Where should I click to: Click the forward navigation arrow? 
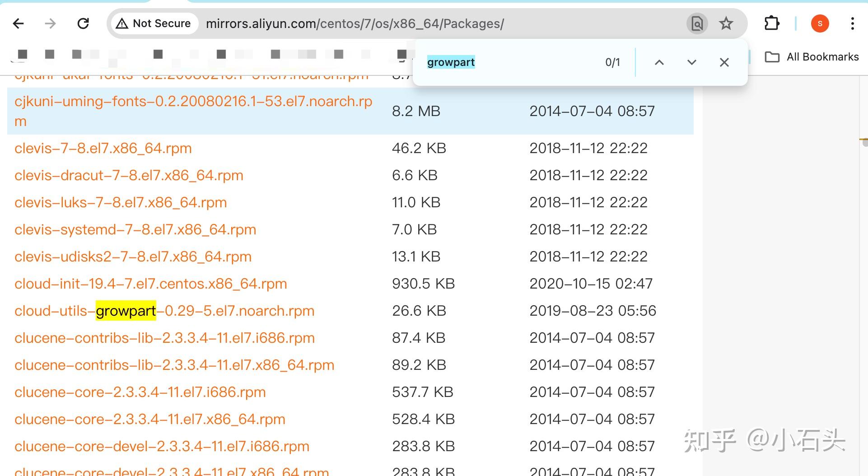point(51,23)
